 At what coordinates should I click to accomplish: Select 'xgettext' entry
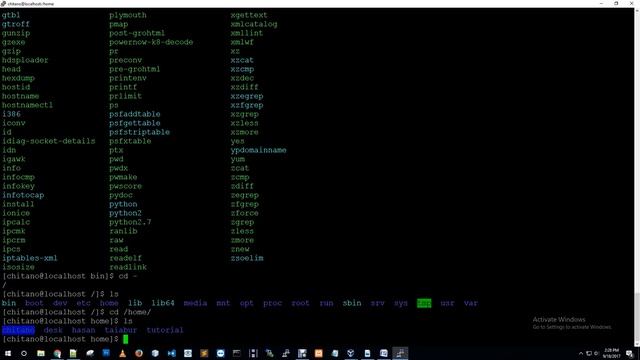(x=249, y=15)
